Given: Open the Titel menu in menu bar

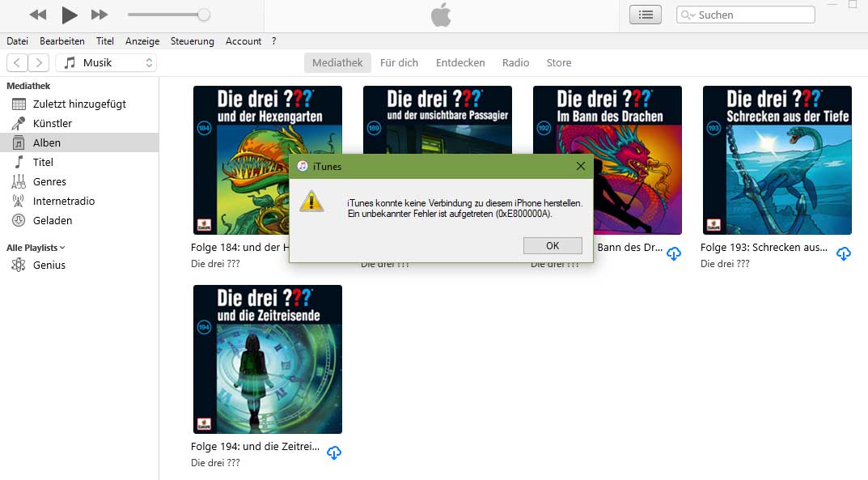Looking at the screenshot, I should (x=104, y=41).
